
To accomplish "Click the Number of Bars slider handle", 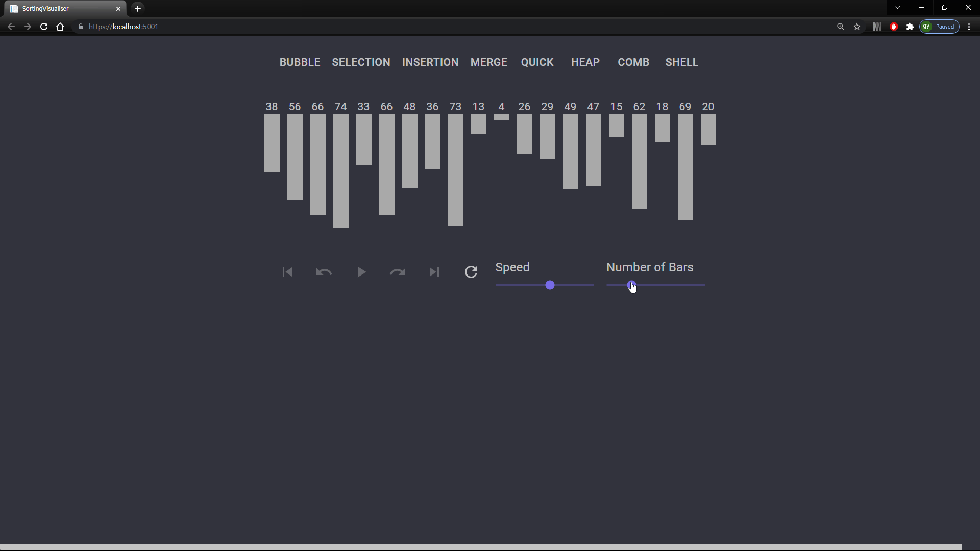I will click(631, 285).
